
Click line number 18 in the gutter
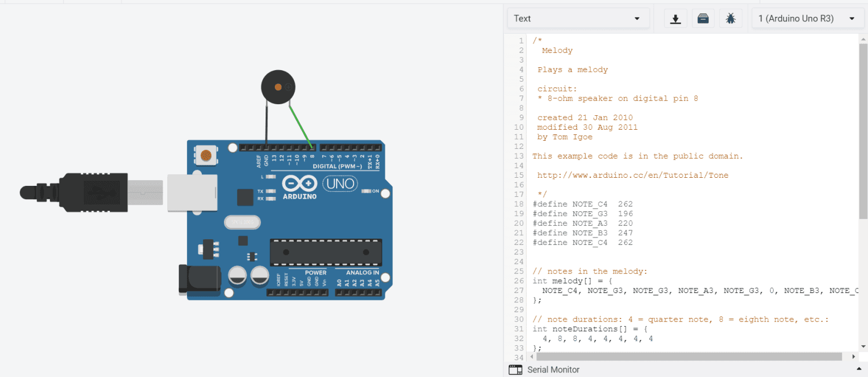click(x=518, y=203)
